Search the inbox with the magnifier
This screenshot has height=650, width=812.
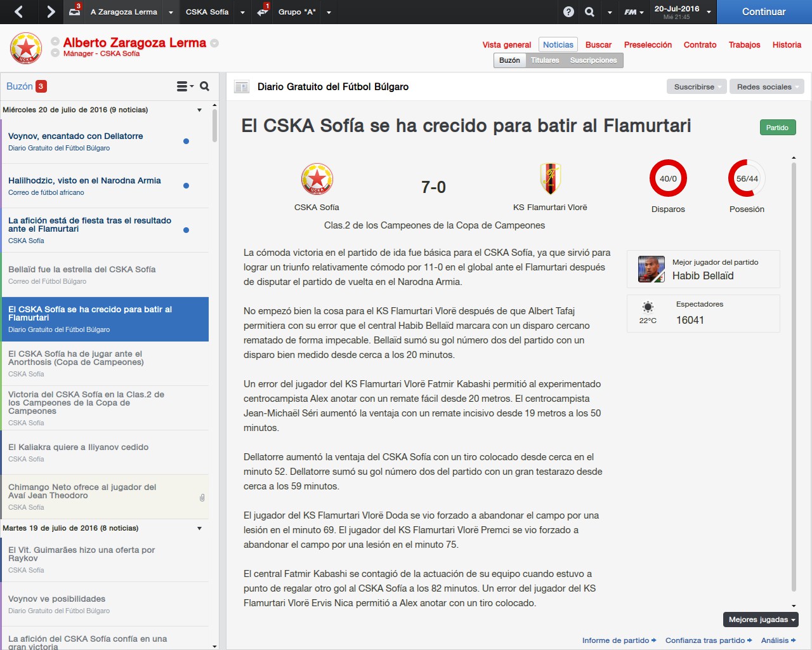[204, 86]
